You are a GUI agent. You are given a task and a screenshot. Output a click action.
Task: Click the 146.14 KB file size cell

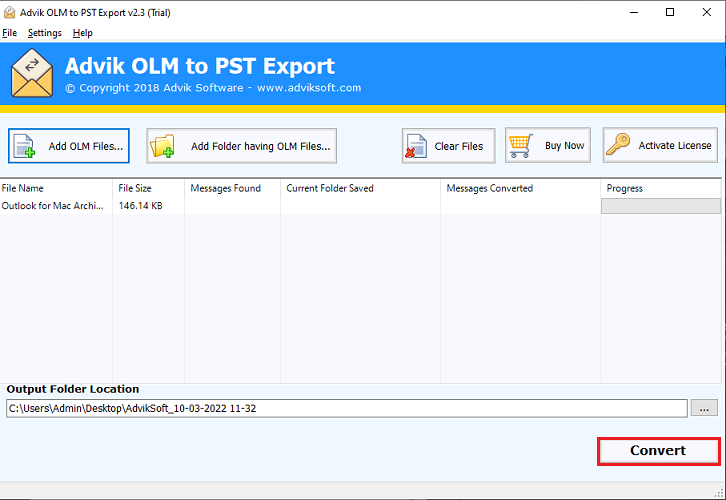click(140, 206)
